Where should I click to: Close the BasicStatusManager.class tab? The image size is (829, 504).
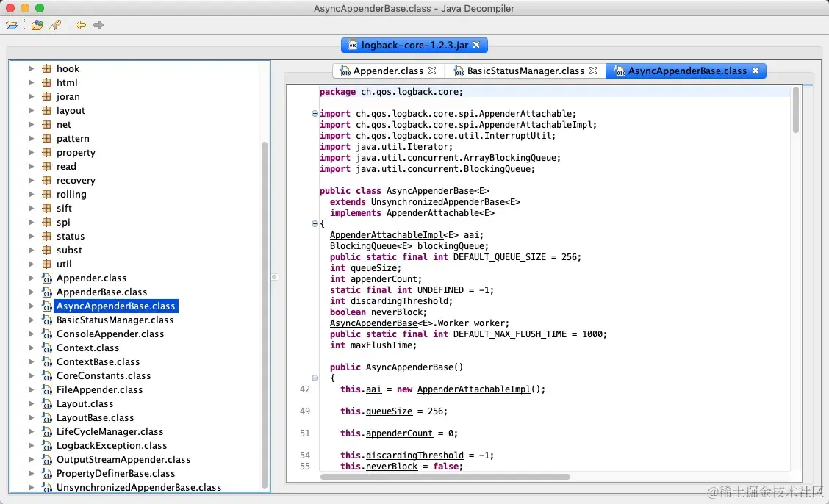tap(592, 71)
